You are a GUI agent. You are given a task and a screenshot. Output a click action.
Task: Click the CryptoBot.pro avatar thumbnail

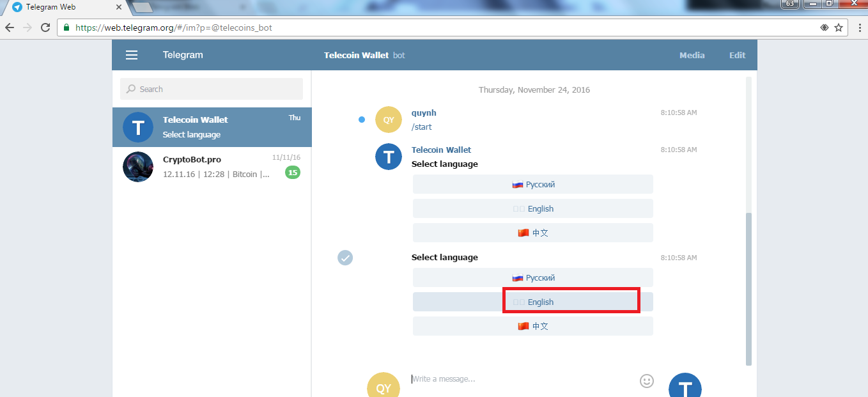point(138,167)
